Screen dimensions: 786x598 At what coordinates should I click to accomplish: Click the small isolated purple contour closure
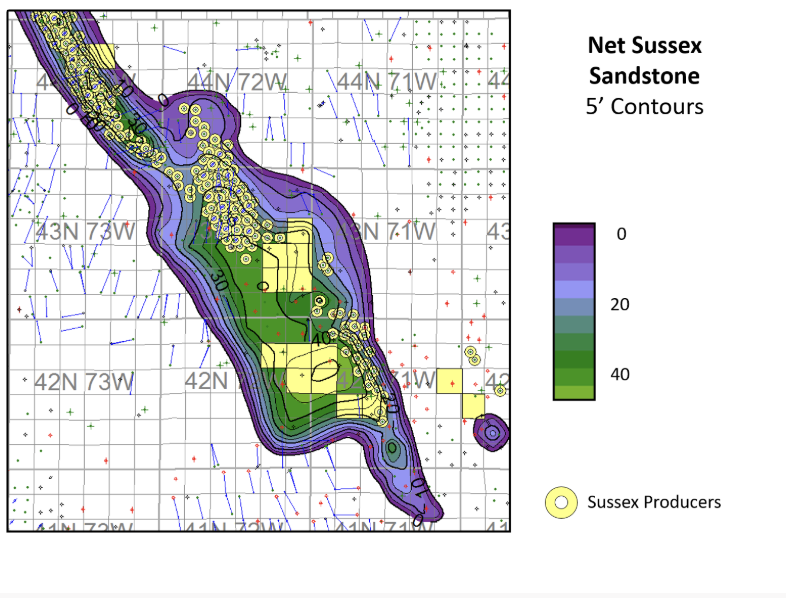coord(492,433)
